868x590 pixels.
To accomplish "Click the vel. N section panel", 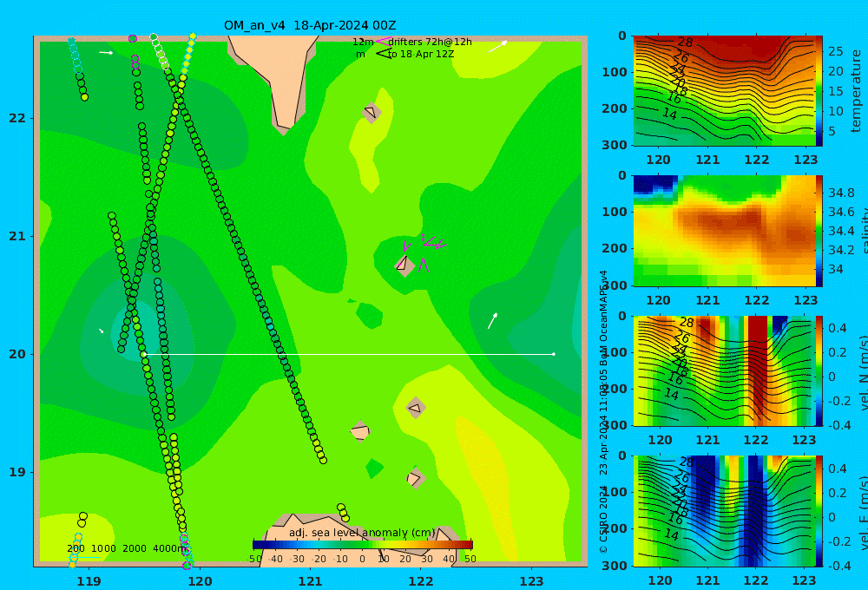I will tap(725, 370).
